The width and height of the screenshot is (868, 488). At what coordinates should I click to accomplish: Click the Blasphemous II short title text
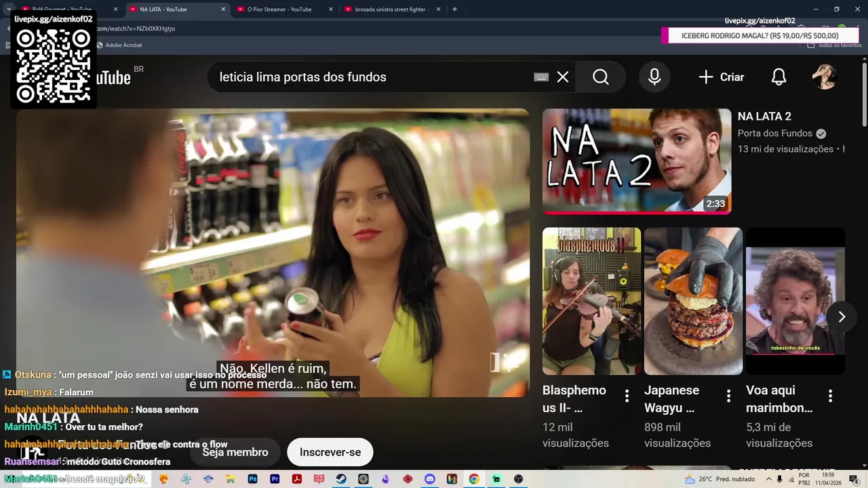point(574,399)
